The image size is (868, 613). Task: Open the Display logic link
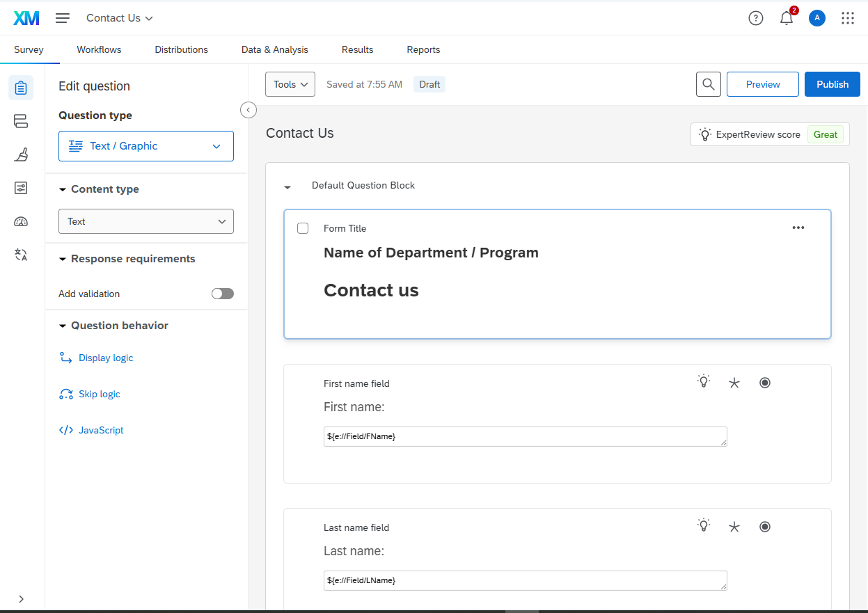[x=106, y=358]
